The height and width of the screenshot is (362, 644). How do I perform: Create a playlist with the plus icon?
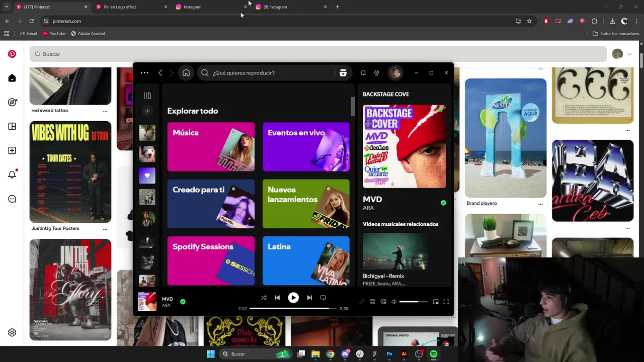tap(147, 111)
